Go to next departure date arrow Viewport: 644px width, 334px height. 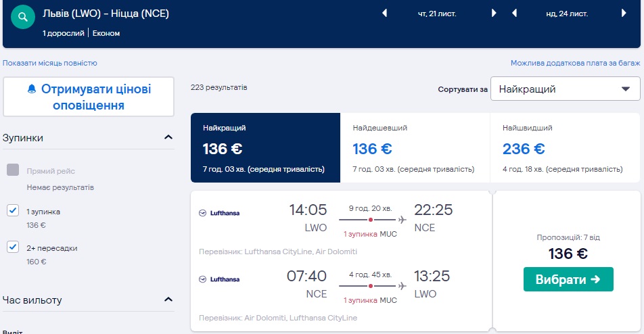point(494,13)
